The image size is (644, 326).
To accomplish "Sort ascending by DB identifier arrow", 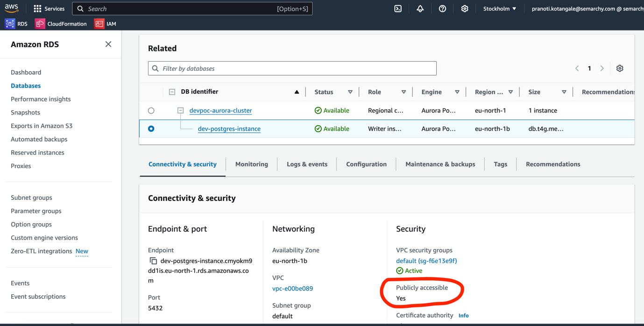I will (297, 92).
